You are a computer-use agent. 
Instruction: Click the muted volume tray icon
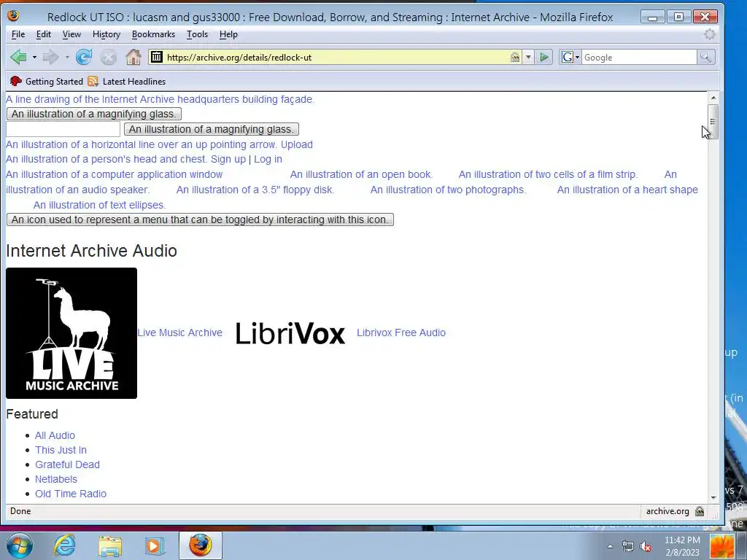[646, 546]
